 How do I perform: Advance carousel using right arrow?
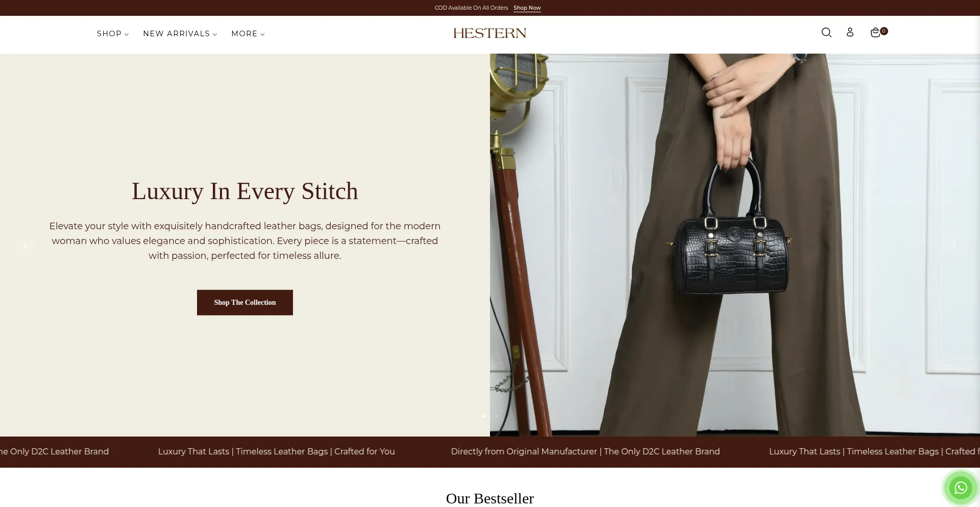coord(954,245)
